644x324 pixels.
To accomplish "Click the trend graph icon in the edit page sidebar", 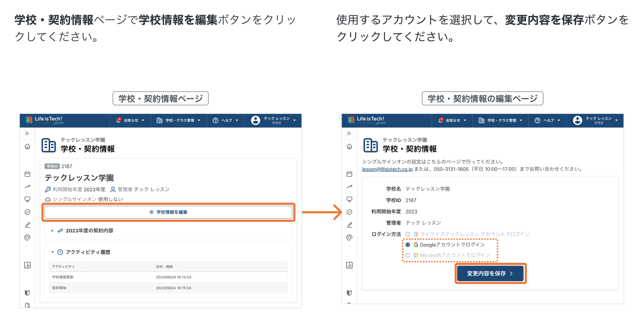I will 349,187.
